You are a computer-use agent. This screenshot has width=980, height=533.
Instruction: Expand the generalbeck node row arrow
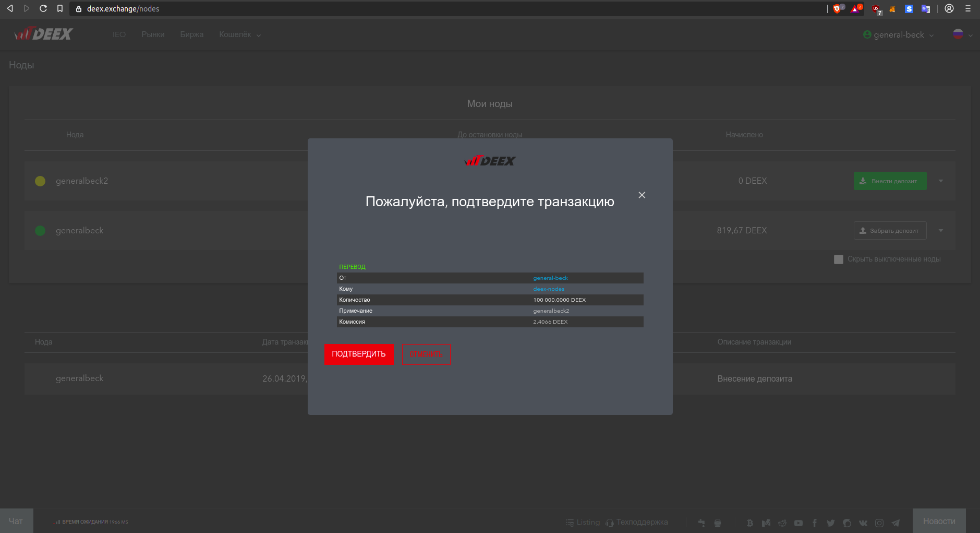941,231
